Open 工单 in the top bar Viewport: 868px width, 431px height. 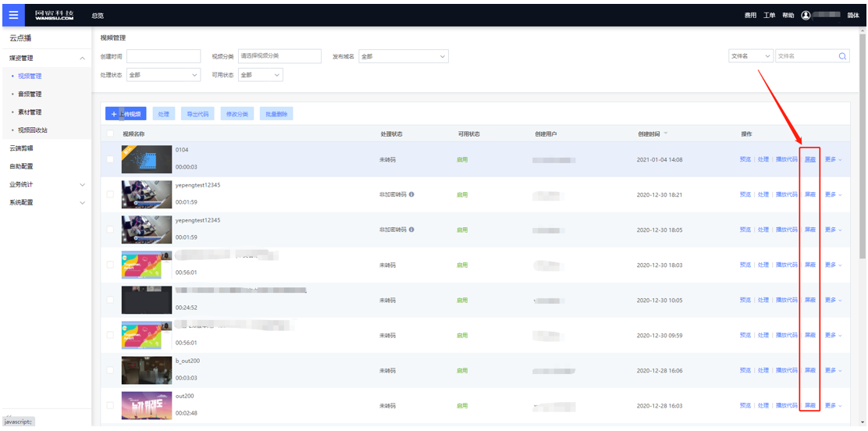(x=770, y=16)
